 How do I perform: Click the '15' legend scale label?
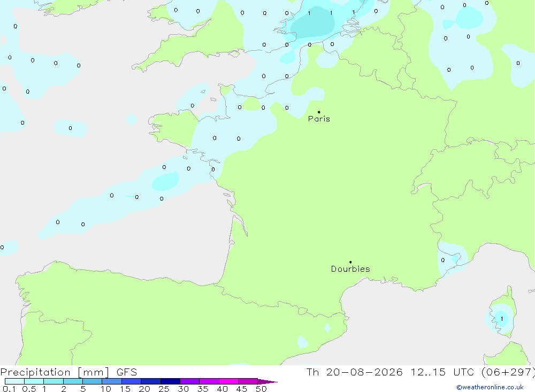[125, 389]
